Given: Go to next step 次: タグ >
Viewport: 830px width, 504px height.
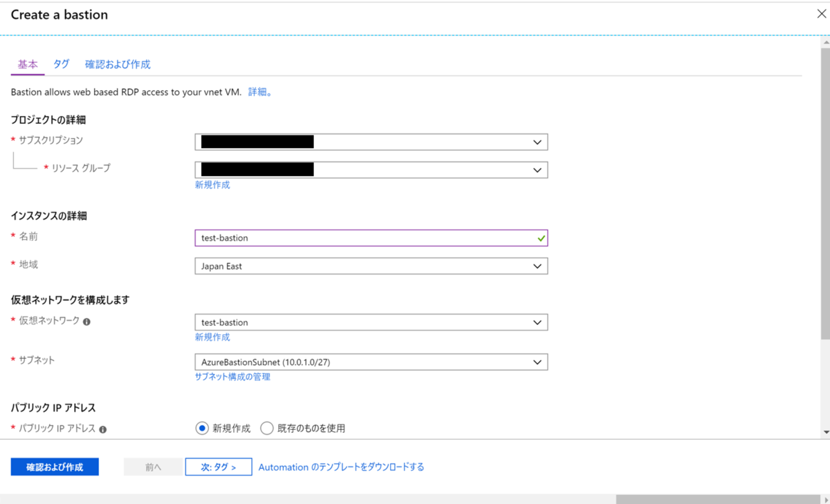Looking at the screenshot, I should pyautogui.click(x=219, y=467).
